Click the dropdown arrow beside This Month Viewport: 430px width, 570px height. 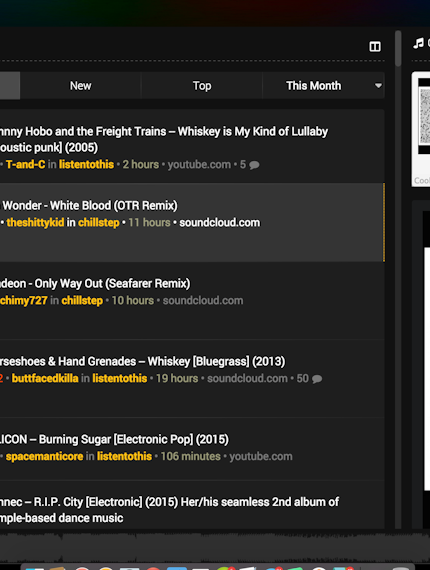[x=378, y=86]
